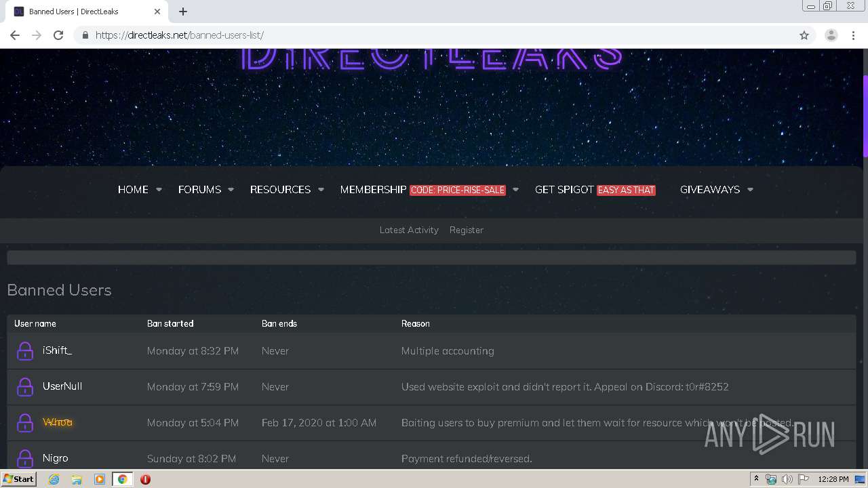This screenshot has height=488, width=868.
Task: Click the Action Center flag icon
Action: tap(803, 479)
